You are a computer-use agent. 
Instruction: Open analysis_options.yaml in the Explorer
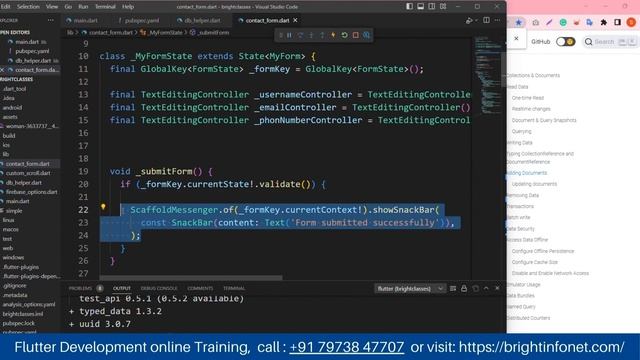pos(29,304)
